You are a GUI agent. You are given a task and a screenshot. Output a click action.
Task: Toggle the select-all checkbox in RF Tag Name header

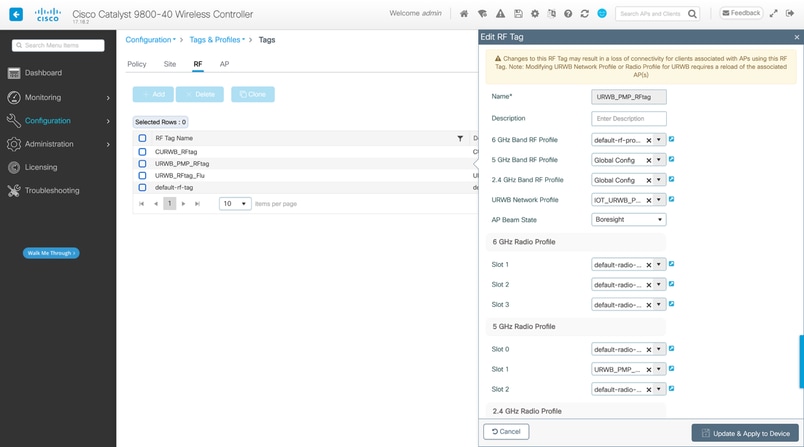point(143,138)
